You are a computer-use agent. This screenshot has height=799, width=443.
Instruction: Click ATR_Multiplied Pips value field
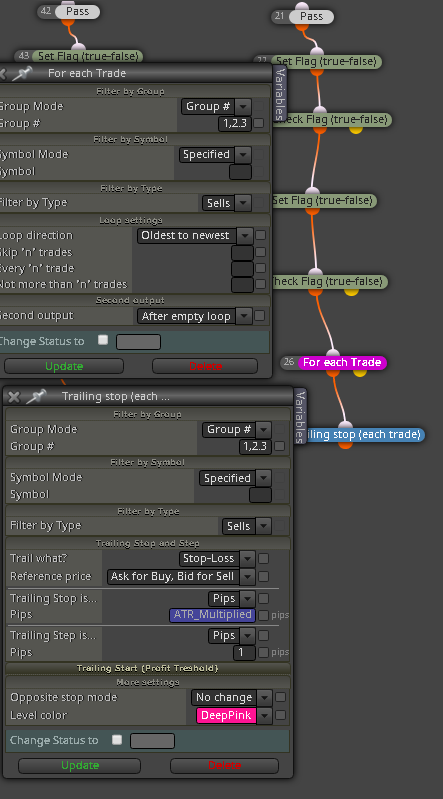(212, 615)
